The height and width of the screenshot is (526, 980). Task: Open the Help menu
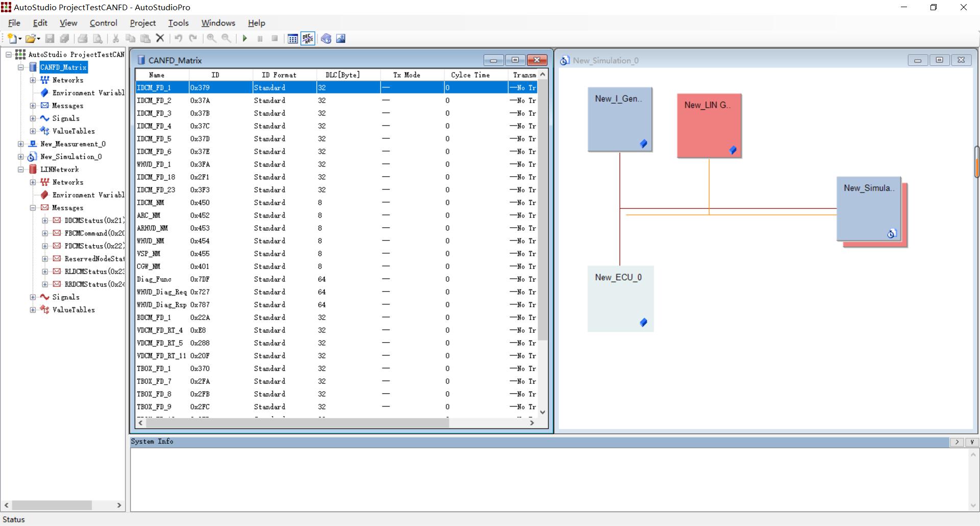point(256,23)
